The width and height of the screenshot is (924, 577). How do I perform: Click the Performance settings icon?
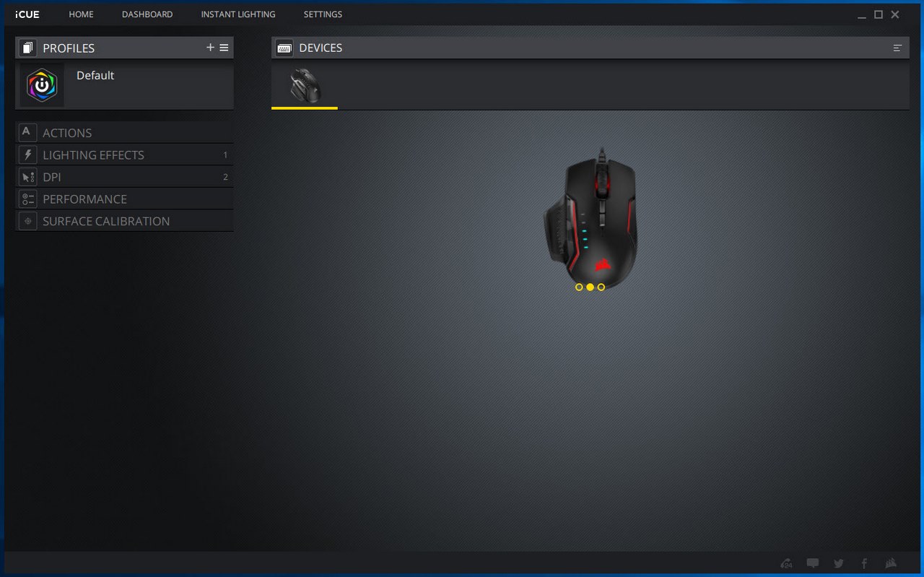(x=27, y=199)
